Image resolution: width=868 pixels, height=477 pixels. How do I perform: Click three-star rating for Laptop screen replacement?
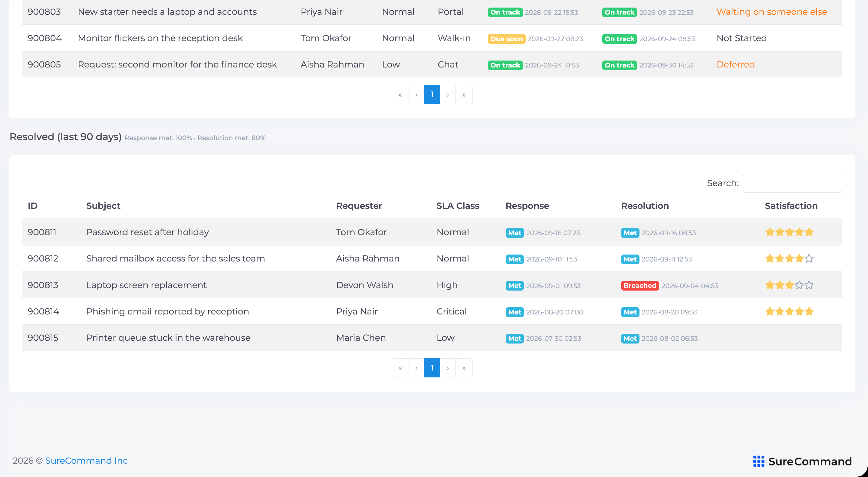point(790,285)
